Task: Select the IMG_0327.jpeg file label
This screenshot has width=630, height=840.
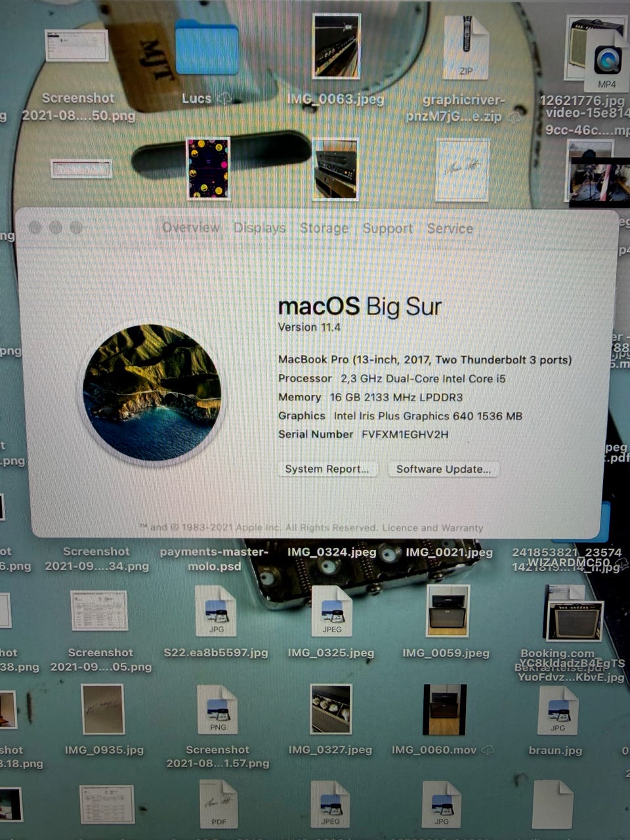Action: [x=330, y=749]
